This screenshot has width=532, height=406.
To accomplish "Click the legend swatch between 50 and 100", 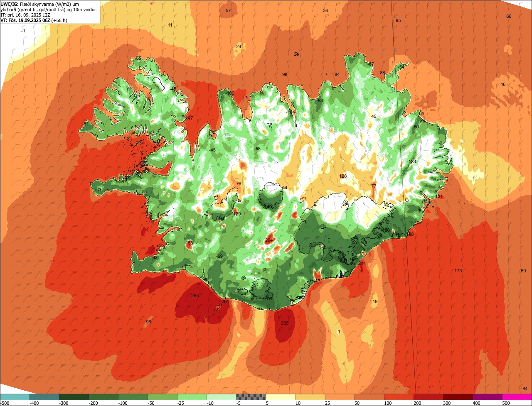I will click(x=369, y=397).
